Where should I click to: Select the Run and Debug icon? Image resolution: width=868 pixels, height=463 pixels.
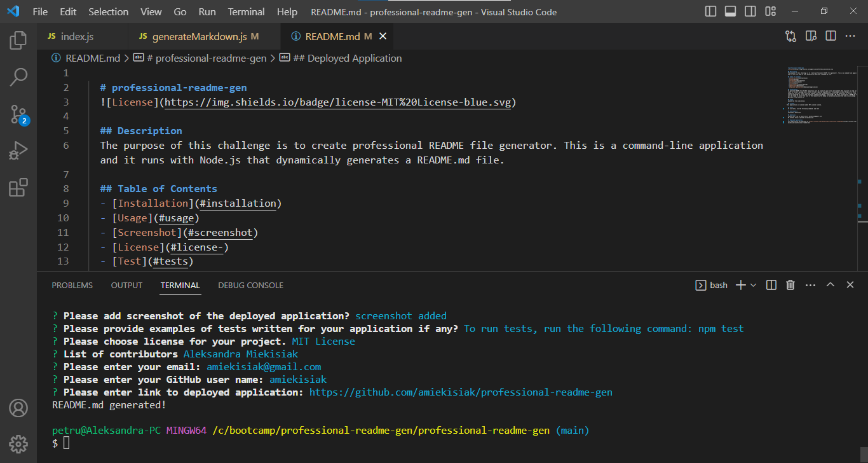(x=18, y=150)
